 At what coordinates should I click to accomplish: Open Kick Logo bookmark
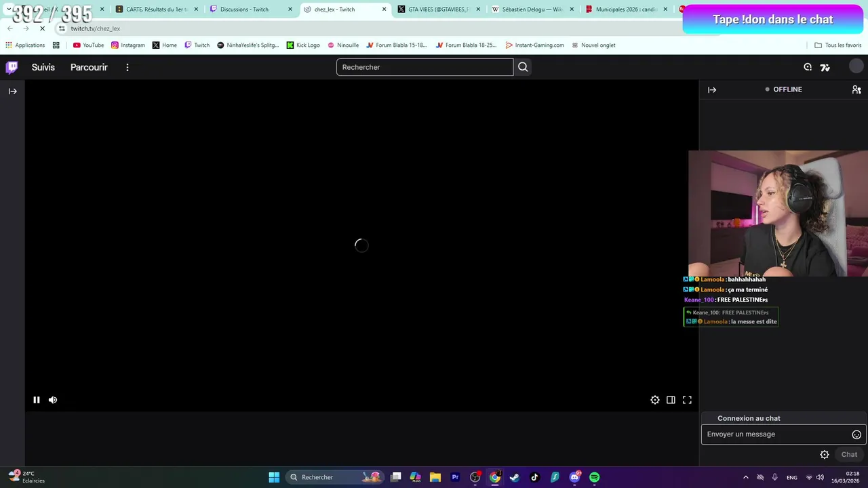(x=303, y=45)
